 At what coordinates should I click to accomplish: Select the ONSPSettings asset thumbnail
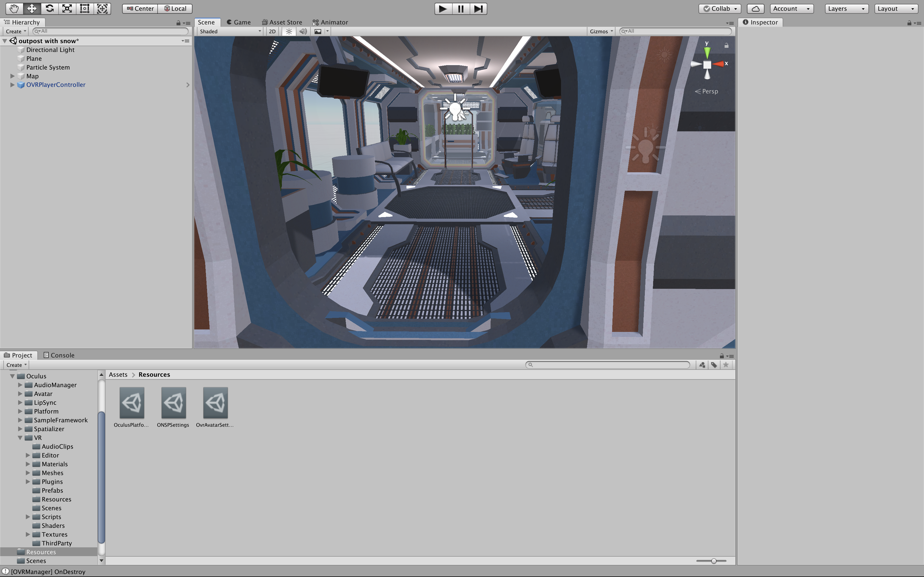(x=173, y=403)
